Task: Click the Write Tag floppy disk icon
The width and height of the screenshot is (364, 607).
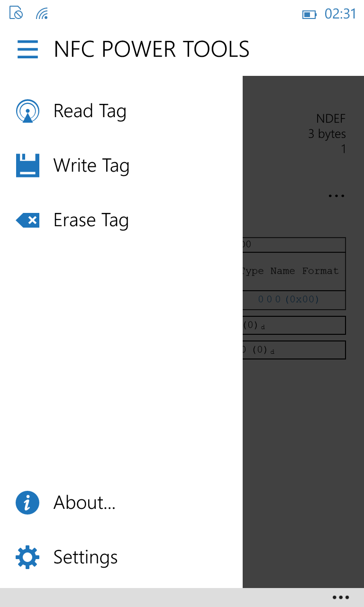Action: tap(27, 165)
